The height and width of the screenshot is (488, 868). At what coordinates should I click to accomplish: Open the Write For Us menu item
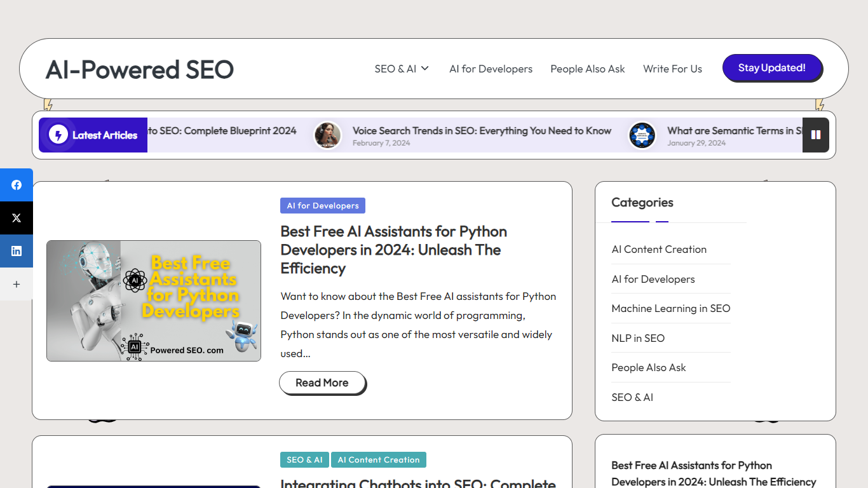(x=672, y=69)
